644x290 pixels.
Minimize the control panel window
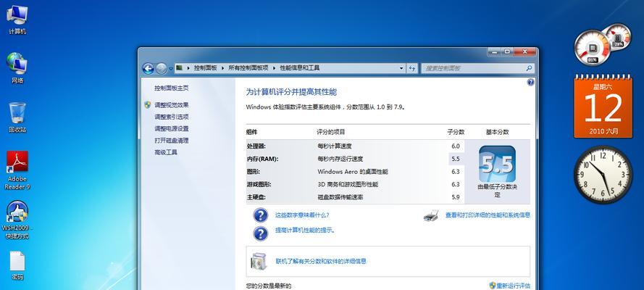pyautogui.click(x=495, y=51)
